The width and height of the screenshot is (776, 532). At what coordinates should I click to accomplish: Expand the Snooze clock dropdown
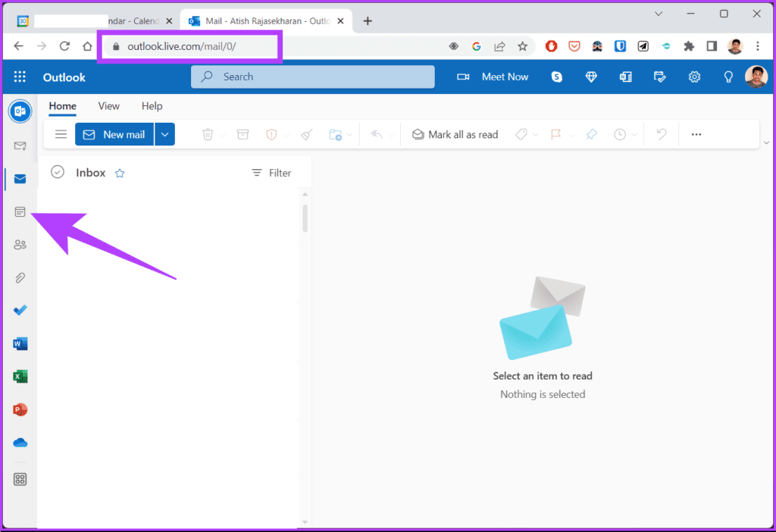(x=634, y=135)
